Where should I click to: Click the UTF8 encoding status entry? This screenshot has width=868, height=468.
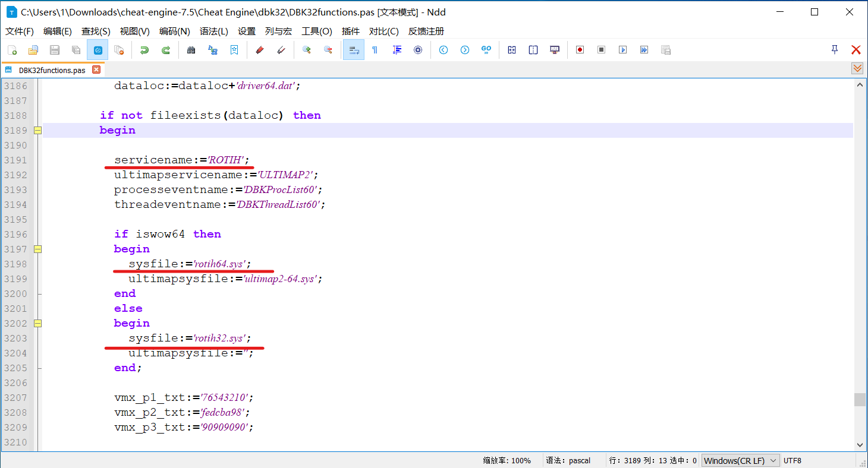(792, 460)
